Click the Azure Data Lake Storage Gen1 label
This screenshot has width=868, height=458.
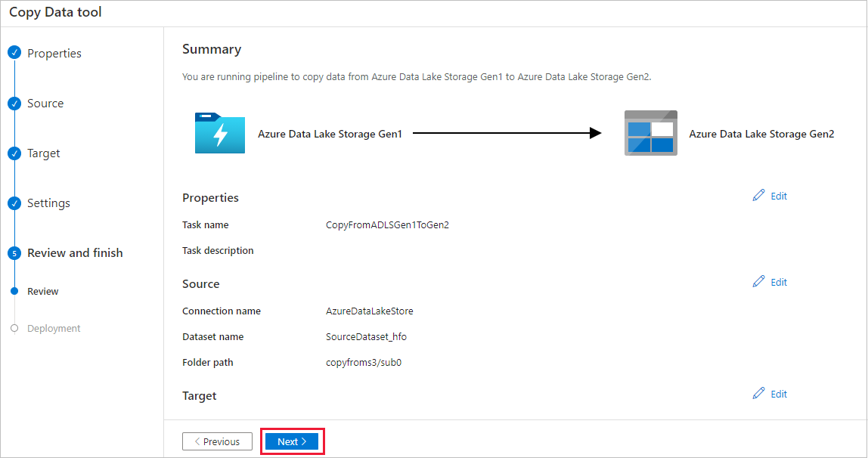tap(330, 134)
